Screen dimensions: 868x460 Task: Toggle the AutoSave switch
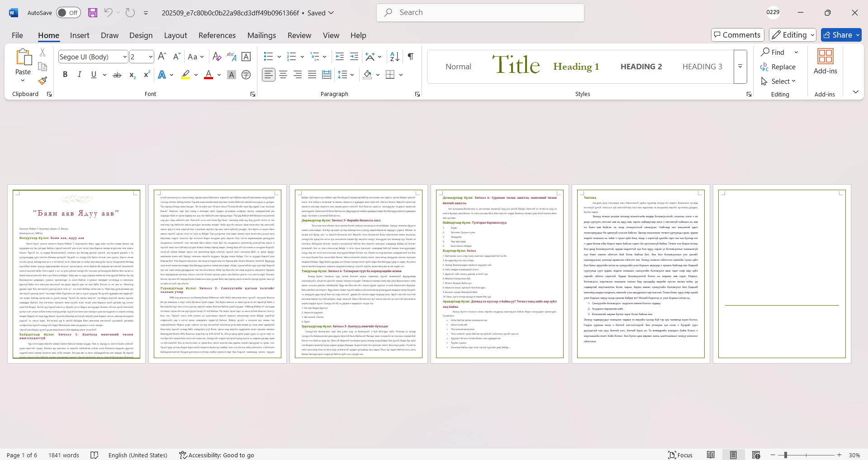(68, 13)
